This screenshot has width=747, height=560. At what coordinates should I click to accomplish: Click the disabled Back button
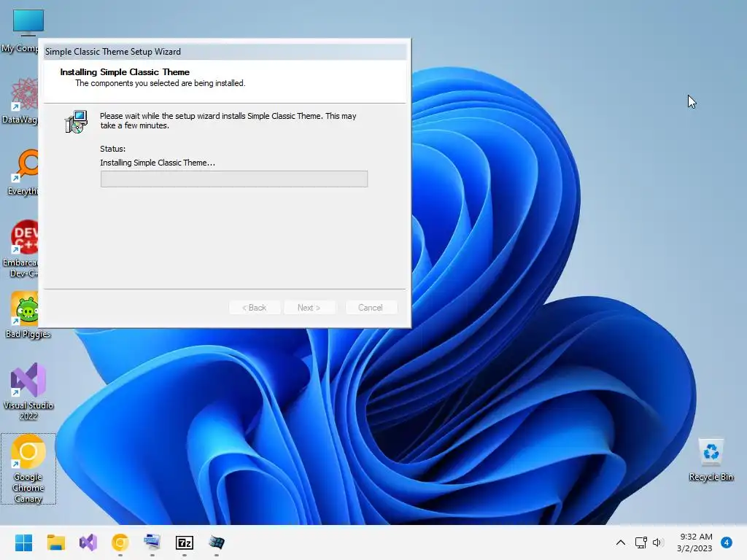[x=255, y=308]
